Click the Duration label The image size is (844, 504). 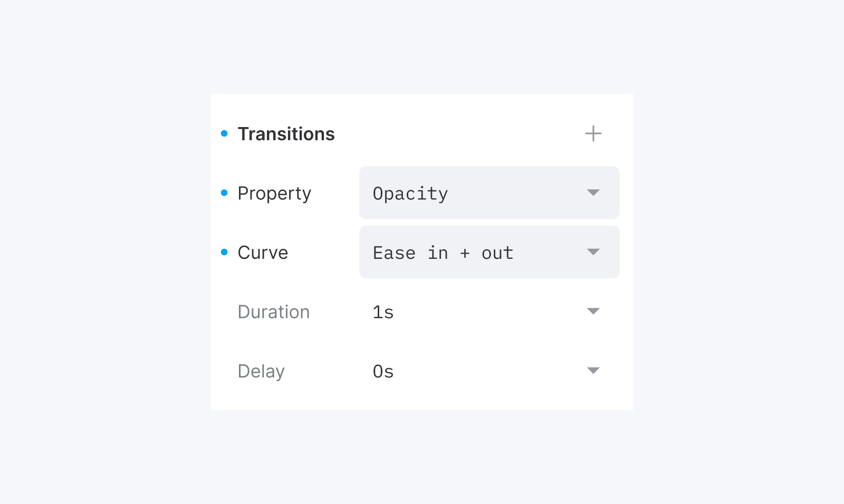click(x=273, y=312)
